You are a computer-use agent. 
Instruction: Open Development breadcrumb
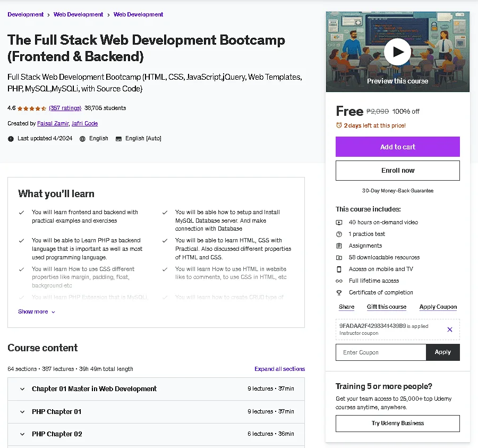click(25, 14)
